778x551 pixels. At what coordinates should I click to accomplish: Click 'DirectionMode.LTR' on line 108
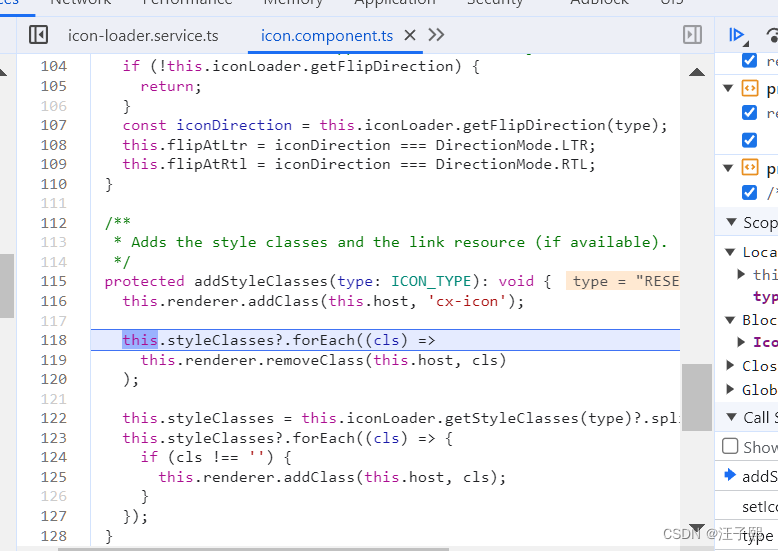pos(512,145)
